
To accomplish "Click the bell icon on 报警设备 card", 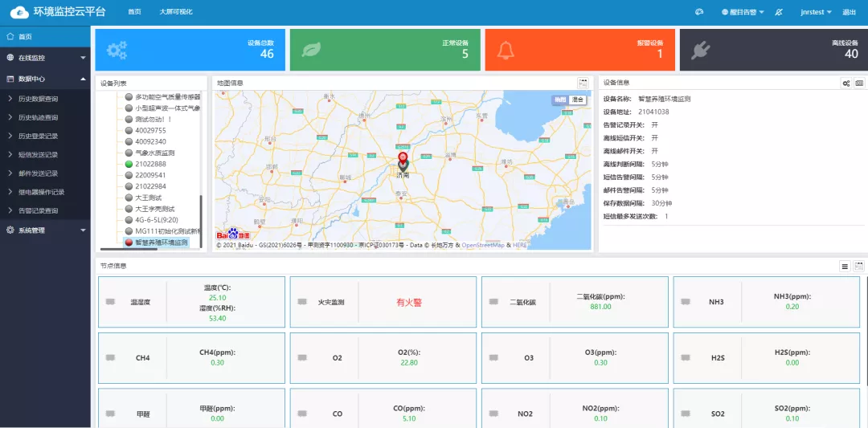I will [x=506, y=51].
